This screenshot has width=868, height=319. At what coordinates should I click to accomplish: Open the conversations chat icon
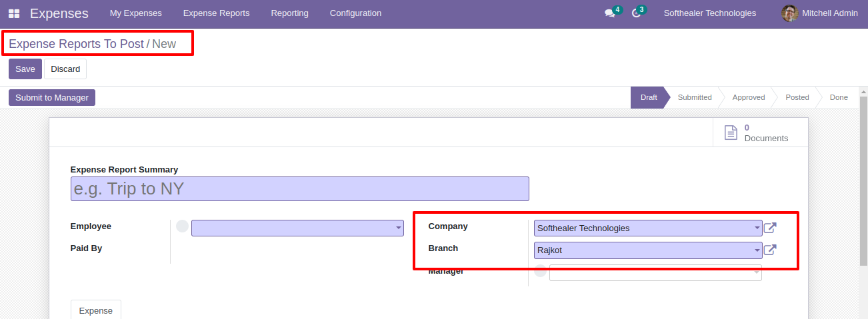click(609, 13)
